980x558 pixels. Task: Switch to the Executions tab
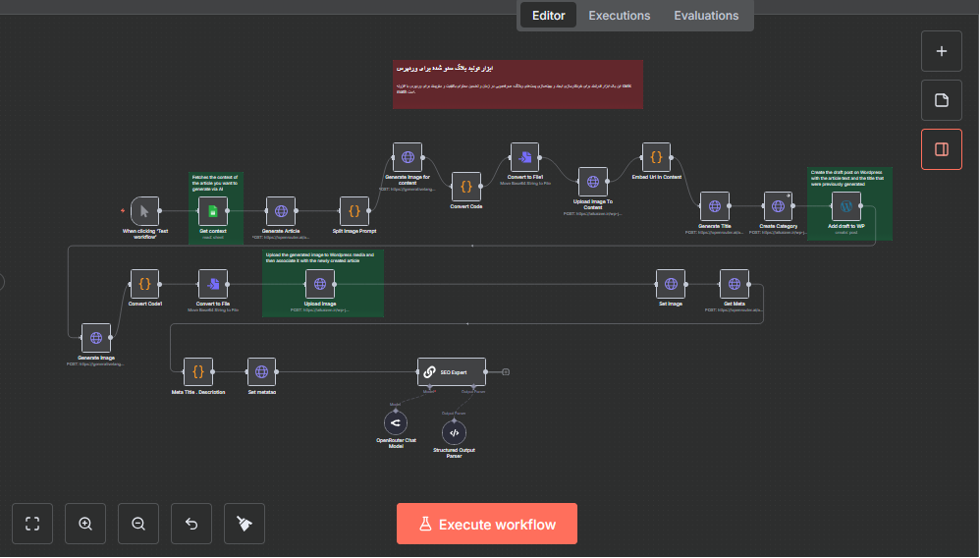(619, 16)
